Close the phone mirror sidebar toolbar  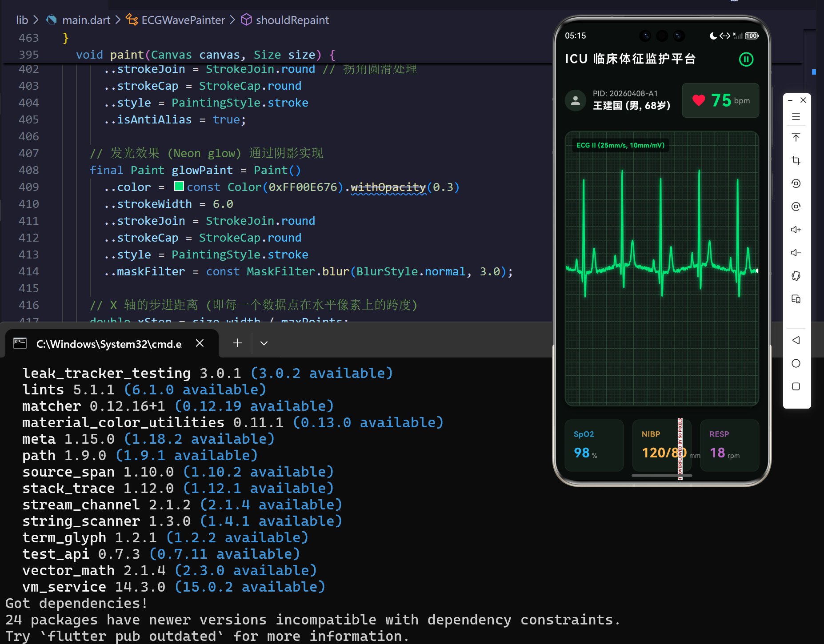(x=803, y=100)
